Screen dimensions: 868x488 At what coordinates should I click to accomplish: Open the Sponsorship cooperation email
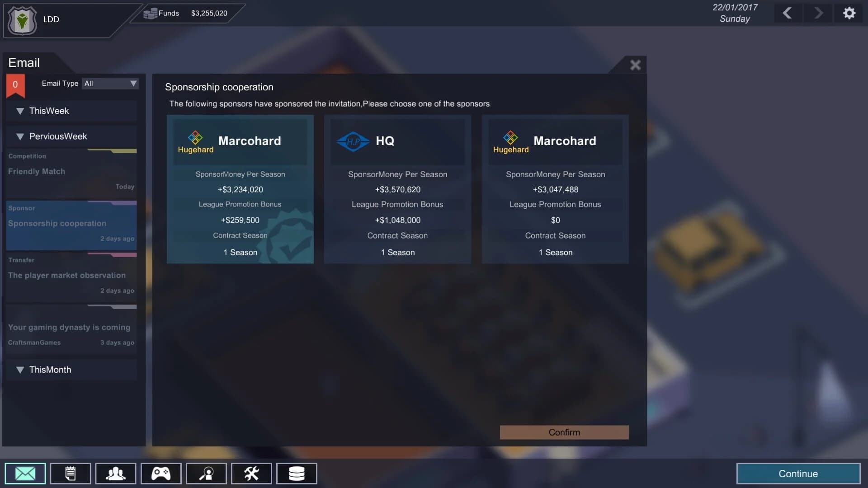(71, 223)
